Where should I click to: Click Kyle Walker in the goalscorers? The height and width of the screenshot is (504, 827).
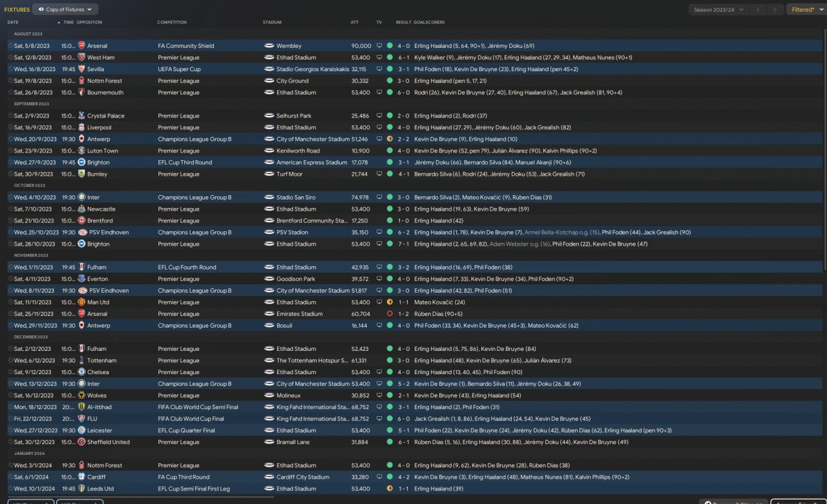434,58
